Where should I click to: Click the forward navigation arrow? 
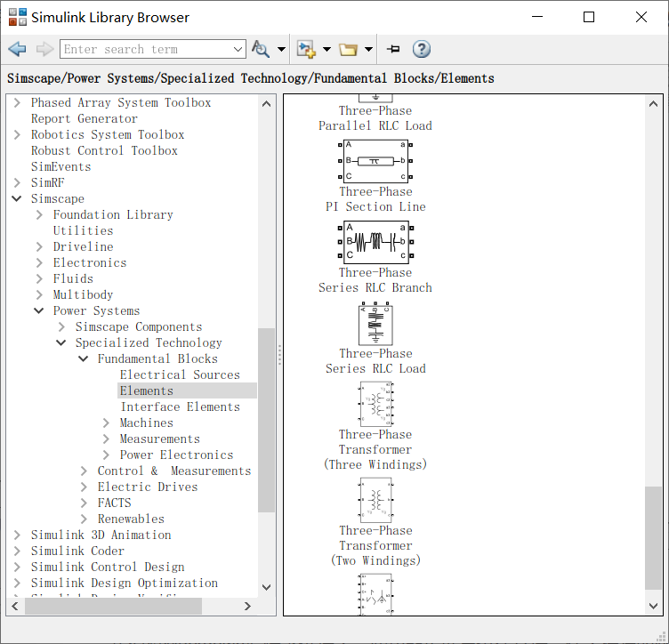click(x=44, y=49)
